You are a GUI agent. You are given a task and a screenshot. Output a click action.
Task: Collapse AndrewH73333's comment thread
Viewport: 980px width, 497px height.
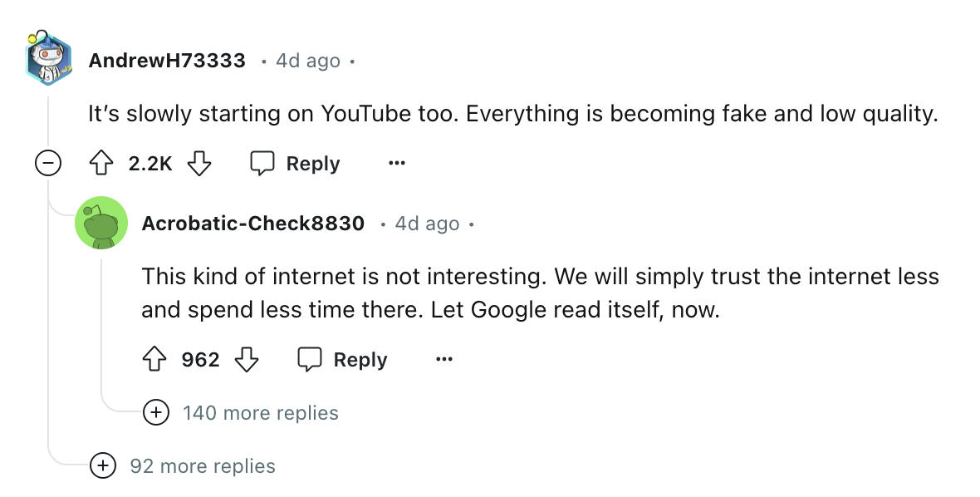point(48,164)
